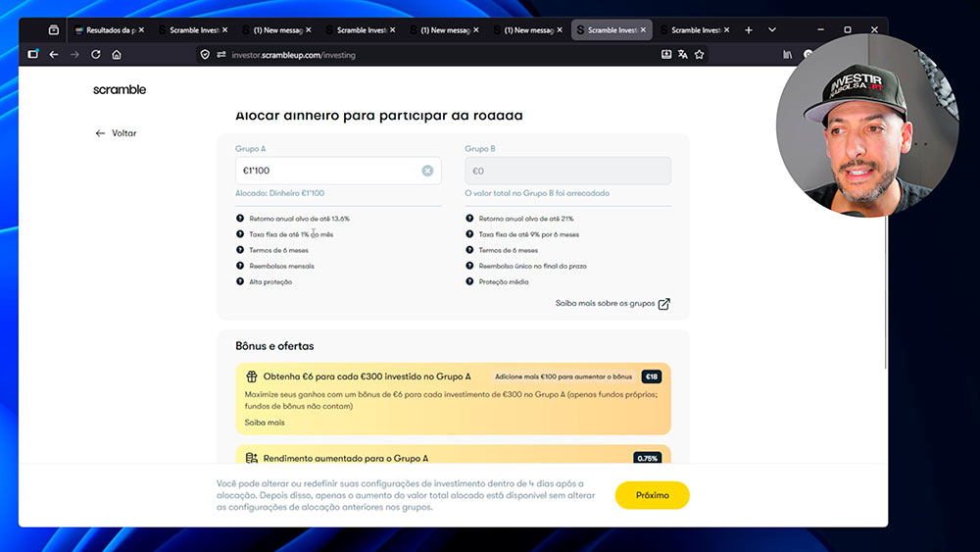Click the 0.75% yield badge
This screenshot has width=980, height=552.
tap(647, 458)
